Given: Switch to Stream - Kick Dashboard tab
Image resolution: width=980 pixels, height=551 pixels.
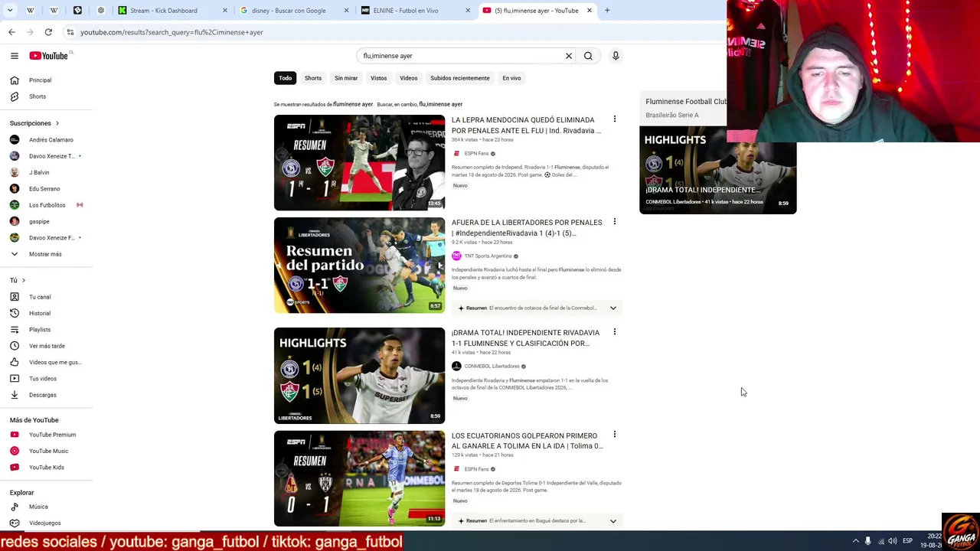Looking at the screenshot, I should [172, 11].
